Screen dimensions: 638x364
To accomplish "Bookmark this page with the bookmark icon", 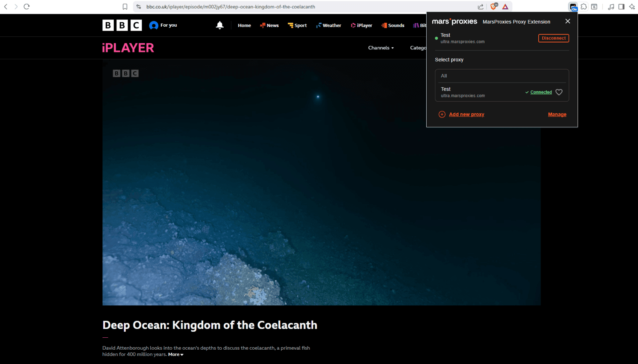I will (x=125, y=7).
